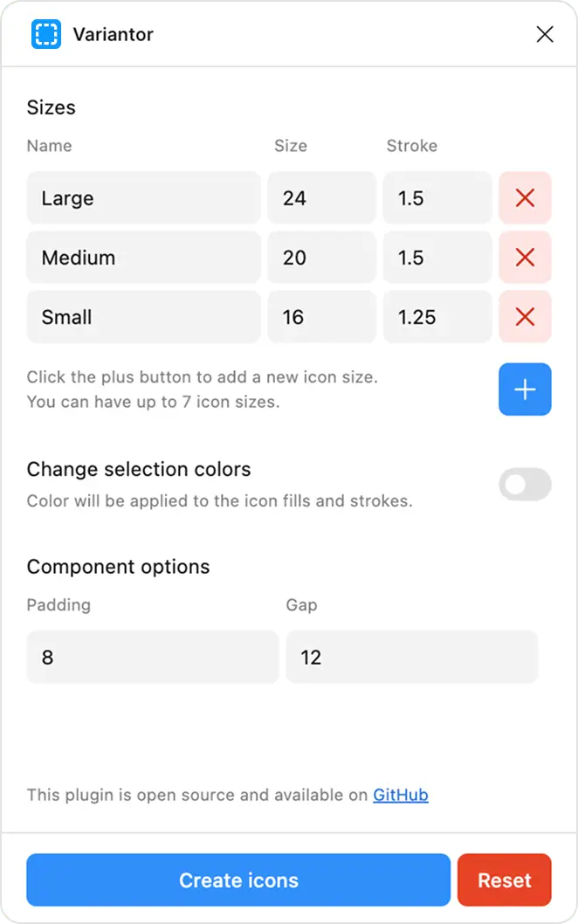
Task: Click the Create icons button
Action: (x=238, y=879)
